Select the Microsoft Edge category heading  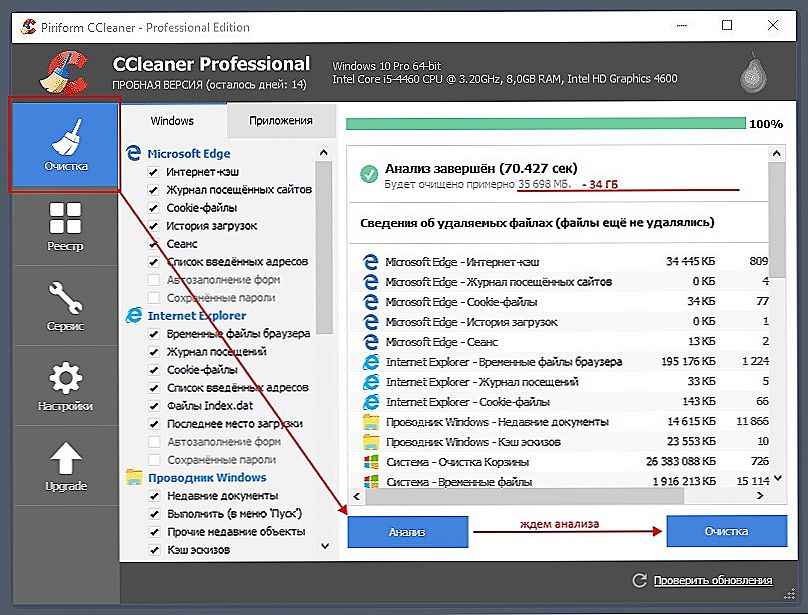tap(189, 154)
